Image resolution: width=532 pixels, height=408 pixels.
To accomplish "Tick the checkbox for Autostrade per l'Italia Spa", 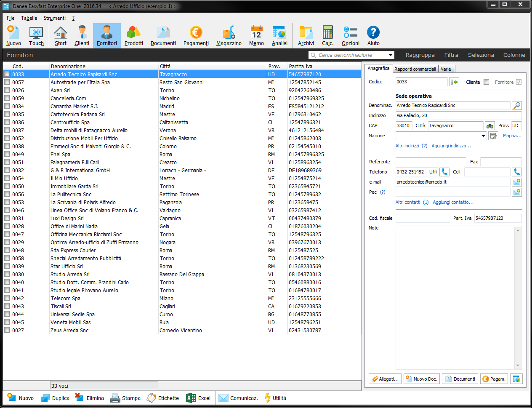I will (7, 82).
